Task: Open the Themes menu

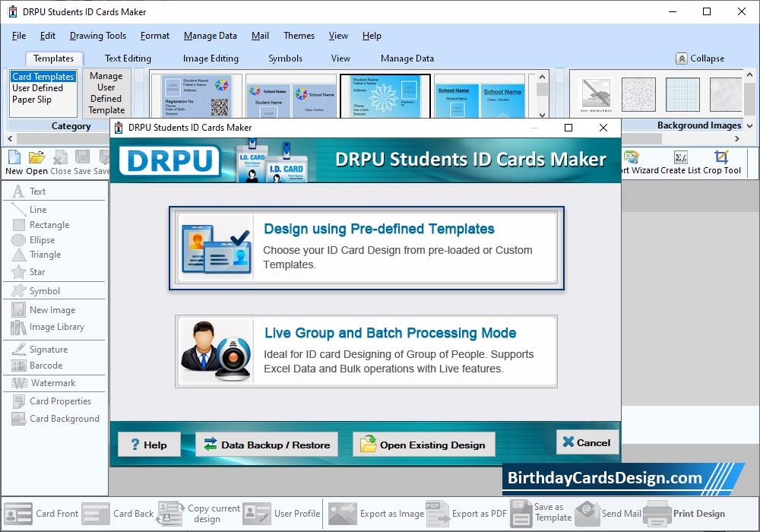Action: [x=299, y=36]
